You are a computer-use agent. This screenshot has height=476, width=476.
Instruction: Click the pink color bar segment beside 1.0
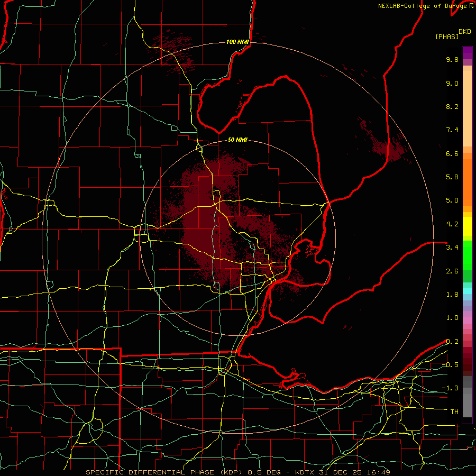(x=467, y=321)
